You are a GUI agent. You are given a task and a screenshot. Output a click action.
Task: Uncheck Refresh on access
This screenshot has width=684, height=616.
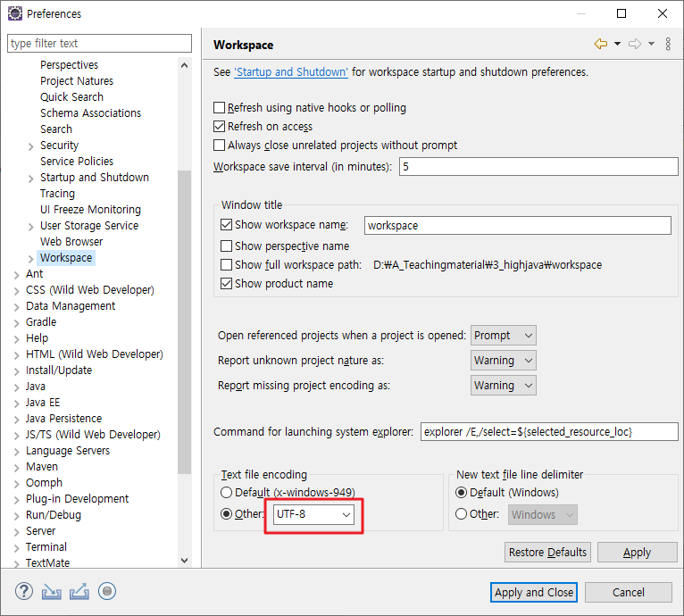click(x=219, y=126)
